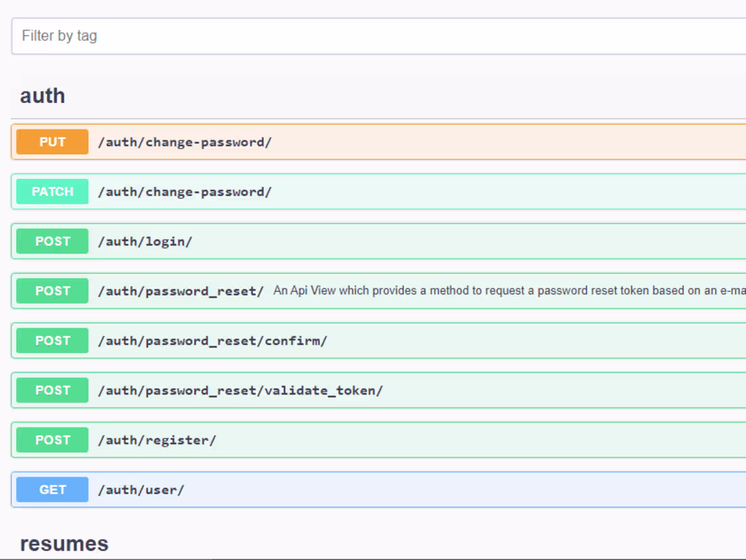Click the POST badge on /auth/register/

(52, 439)
